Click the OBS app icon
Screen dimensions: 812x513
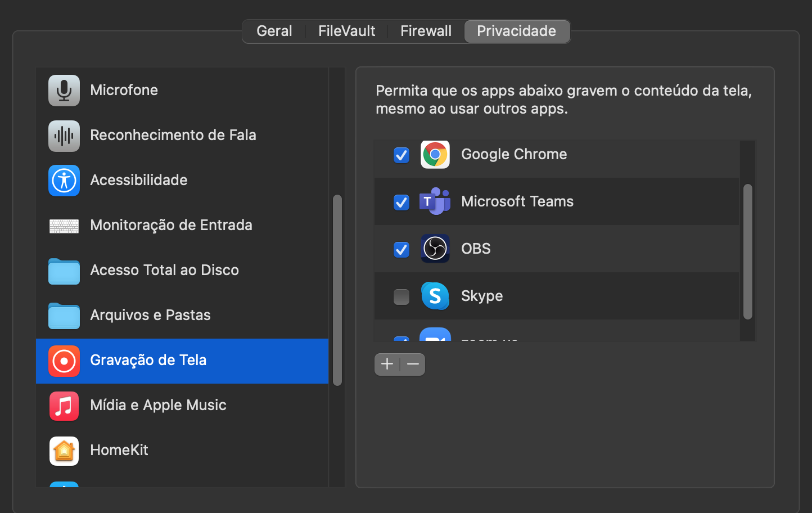click(435, 249)
